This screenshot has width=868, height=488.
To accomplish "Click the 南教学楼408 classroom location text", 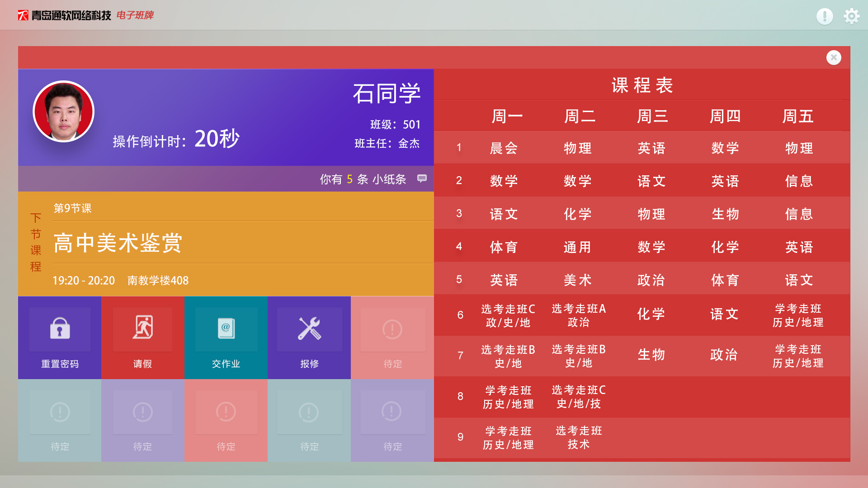I will pos(158,281).
